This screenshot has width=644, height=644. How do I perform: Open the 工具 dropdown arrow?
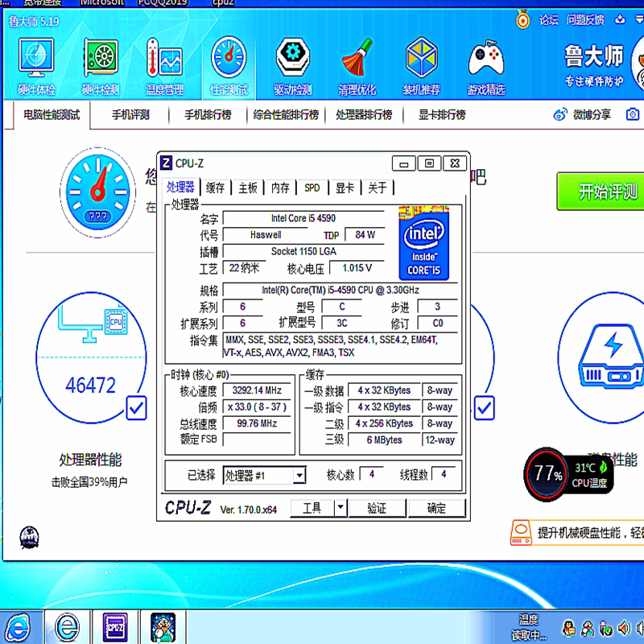tap(340, 508)
